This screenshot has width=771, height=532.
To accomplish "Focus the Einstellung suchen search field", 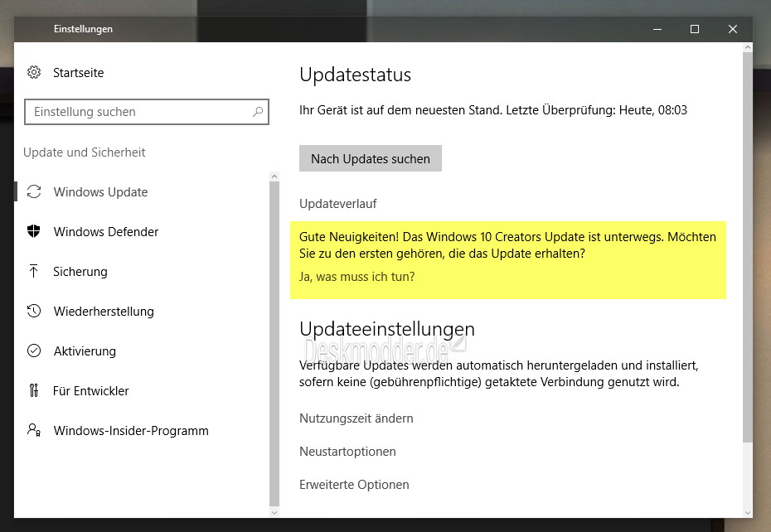I will pyautogui.click(x=147, y=112).
